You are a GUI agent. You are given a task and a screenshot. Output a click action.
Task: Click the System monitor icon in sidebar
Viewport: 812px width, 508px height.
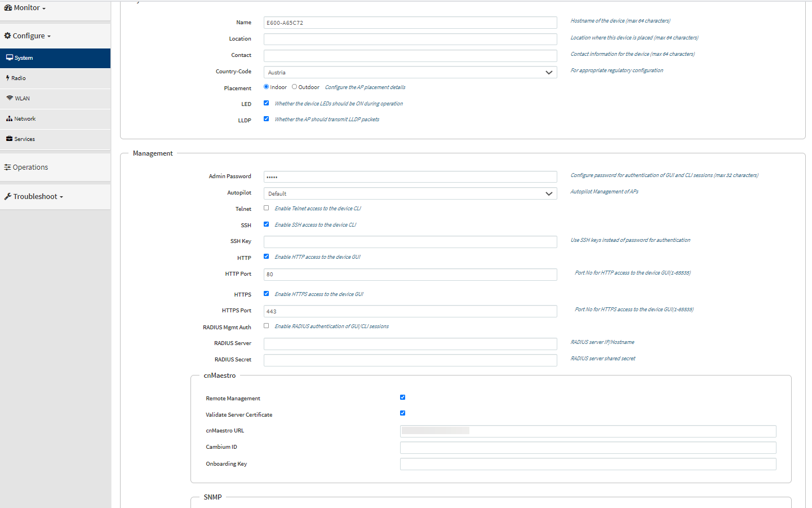click(x=10, y=58)
